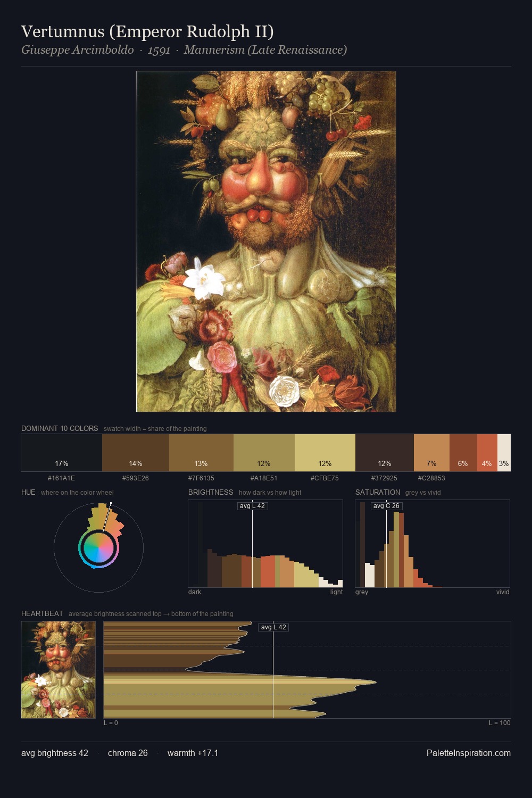The image size is (532, 798).
Task: Click the HUE section heading
Action: pyautogui.click(x=28, y=492)
